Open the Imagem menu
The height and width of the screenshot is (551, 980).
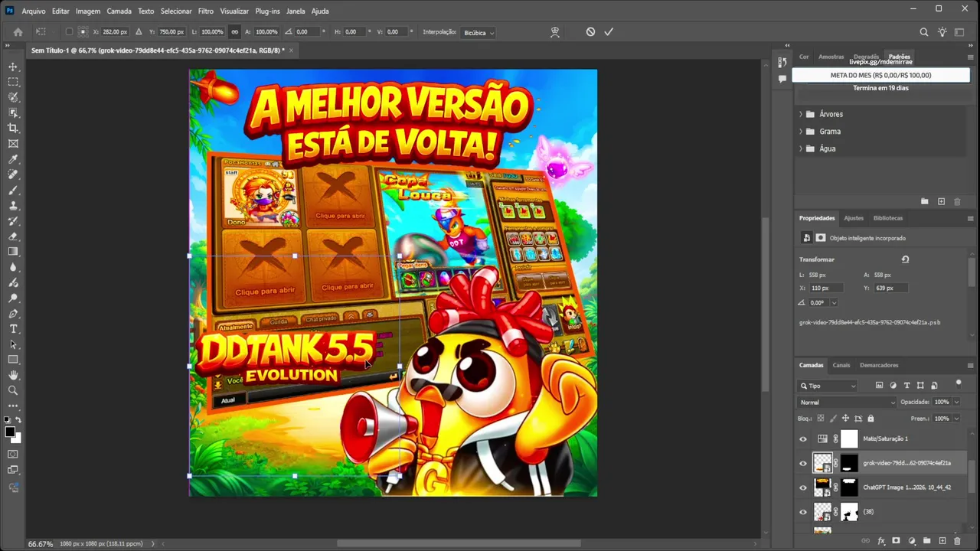(88, 11)
